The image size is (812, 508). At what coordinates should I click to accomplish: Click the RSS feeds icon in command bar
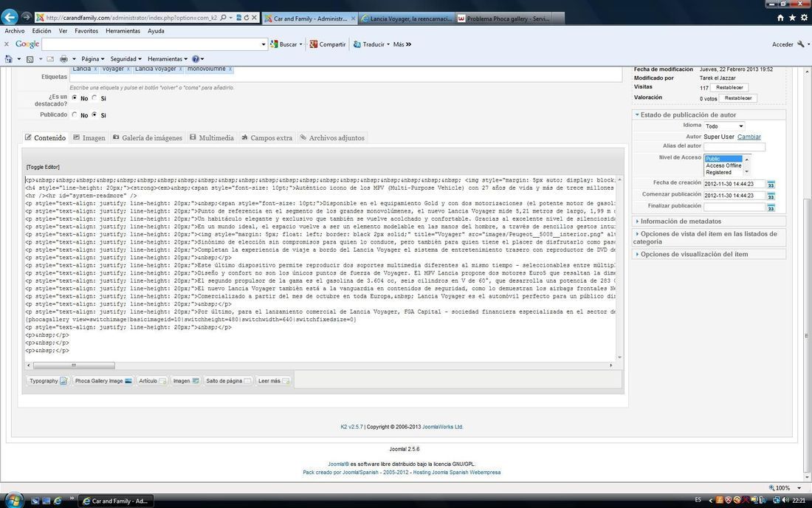tap(30, 59)
